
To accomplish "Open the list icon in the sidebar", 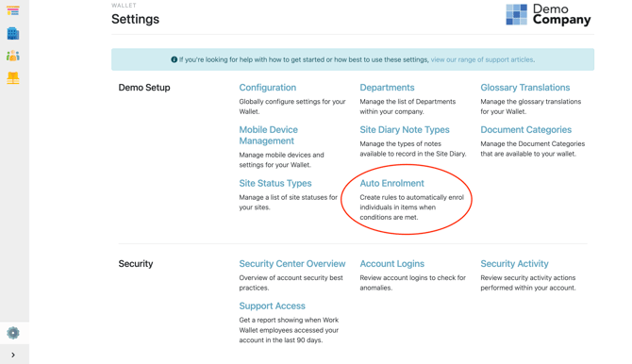I will point(13,11).
